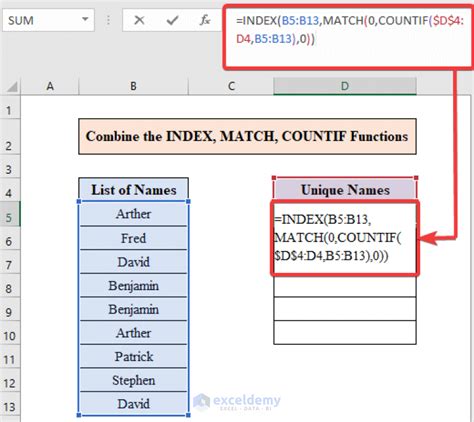Screen dimensions: 474x422
Task: Select column C header
Action: (x=231, y=86)
